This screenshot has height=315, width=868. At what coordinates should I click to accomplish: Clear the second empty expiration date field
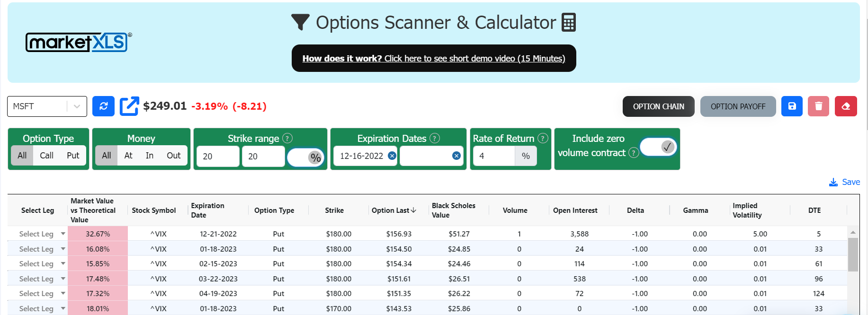point(456,156)
